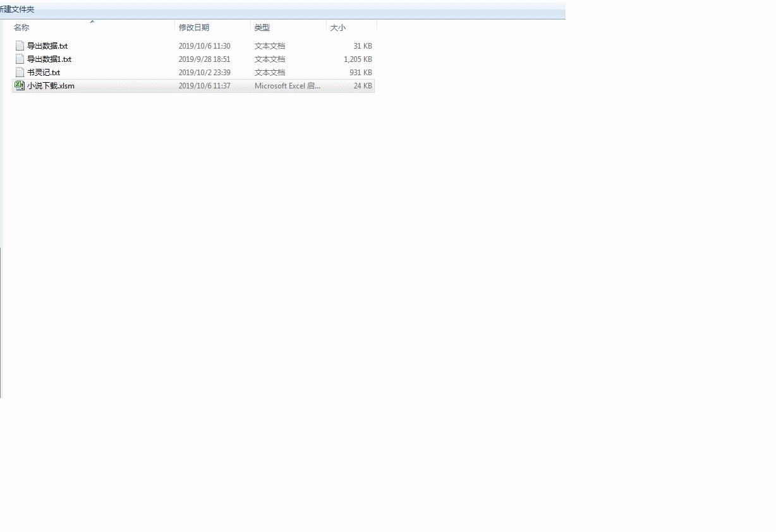Click the 文本文档 type of 导出数据1.txt
This screenshot has height=532, width=776.
coord(270,59)
